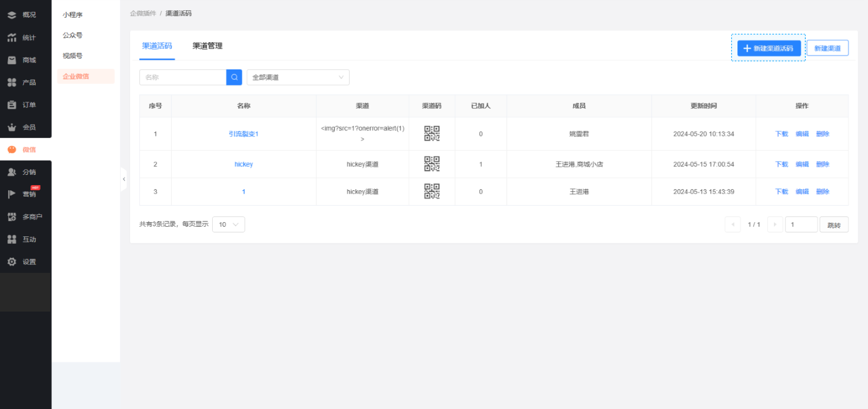Open the 订单 orders sidebar icon
The height and width of the screenshot is (409, 868).
pos(12,105)
